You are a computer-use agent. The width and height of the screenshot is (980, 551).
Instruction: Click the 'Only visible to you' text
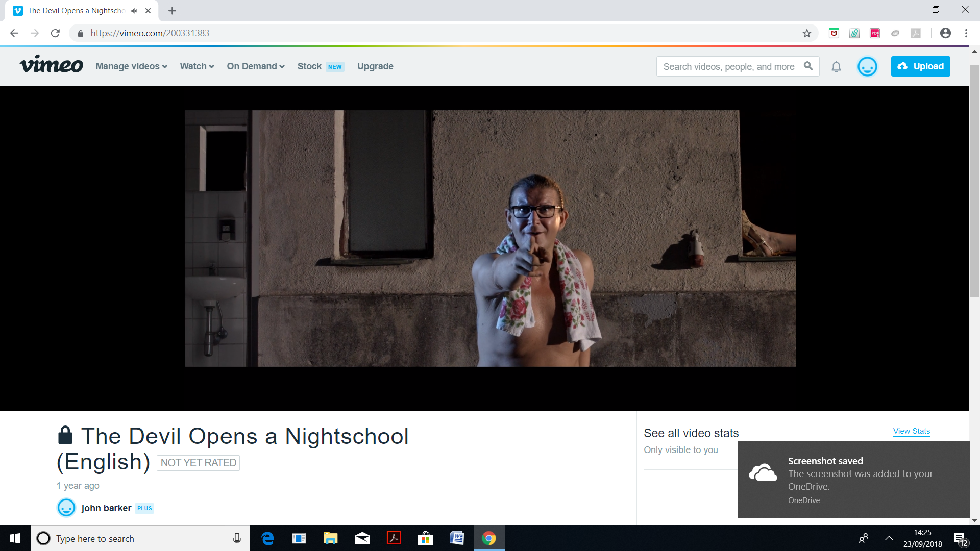681,450
